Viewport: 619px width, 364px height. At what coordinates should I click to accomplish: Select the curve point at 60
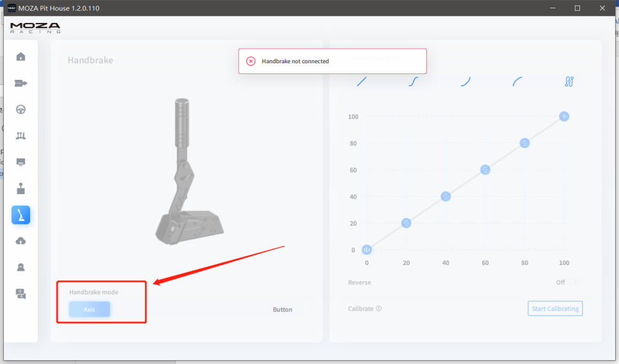coord(485,170)
